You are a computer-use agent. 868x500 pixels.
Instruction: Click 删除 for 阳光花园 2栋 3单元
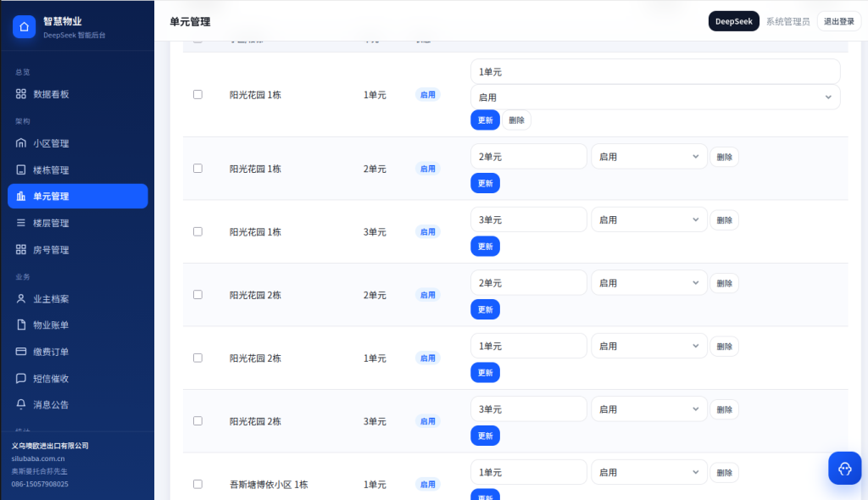(x=724, y=409)
